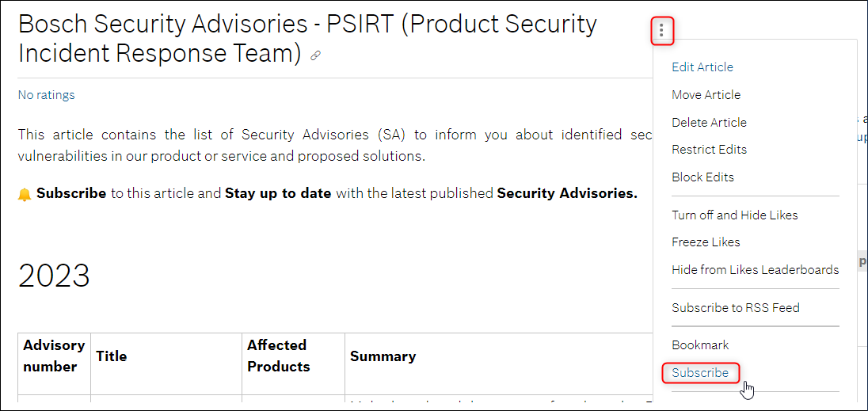Click the Title column header
The width and height of the screenshot is (868, 411).
click(111, 356)
